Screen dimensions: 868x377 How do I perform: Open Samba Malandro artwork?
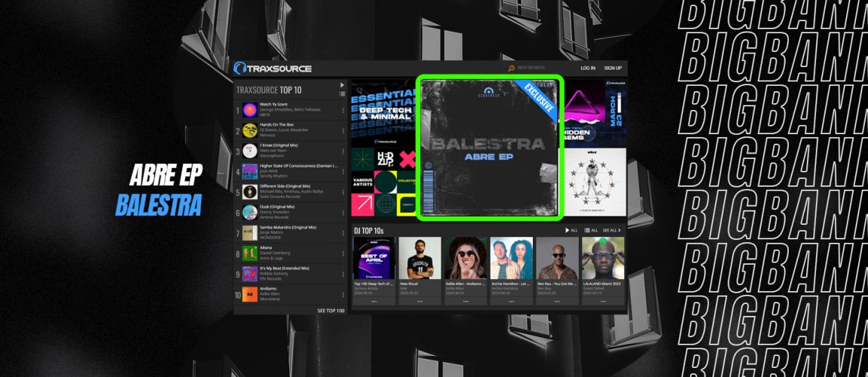click(x=250, y=233)
